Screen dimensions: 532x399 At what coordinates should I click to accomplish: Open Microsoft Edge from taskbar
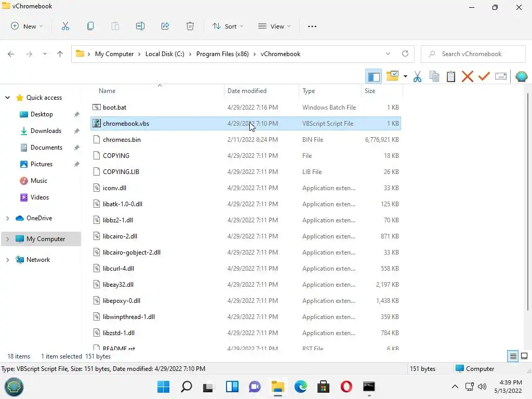click(x=301, y=387)
